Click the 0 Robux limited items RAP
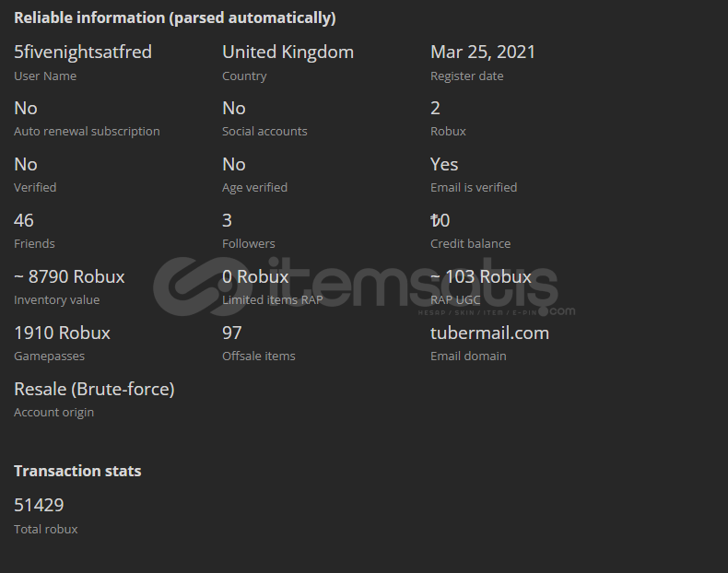This screenshot has width=728, height=573. pos(255,276)
